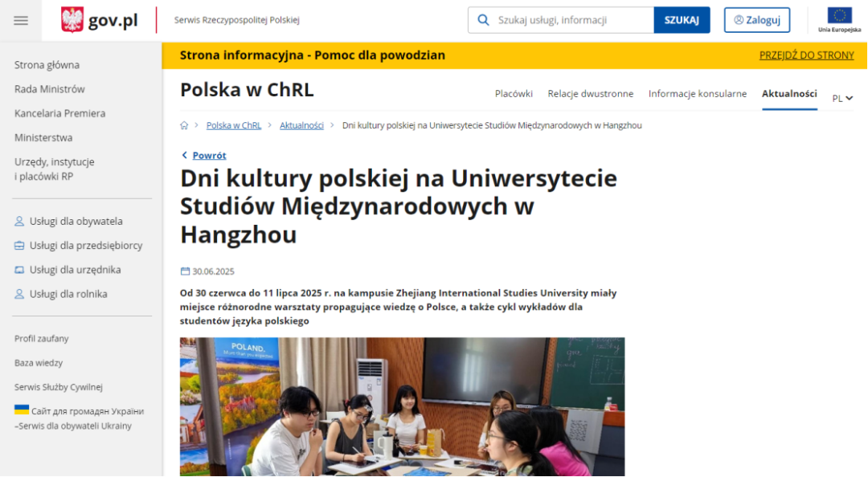The width and height of the screenshot is (868, 477).
Task: Click the gov.pl eagle logo
Action: (x=72, y=20)
